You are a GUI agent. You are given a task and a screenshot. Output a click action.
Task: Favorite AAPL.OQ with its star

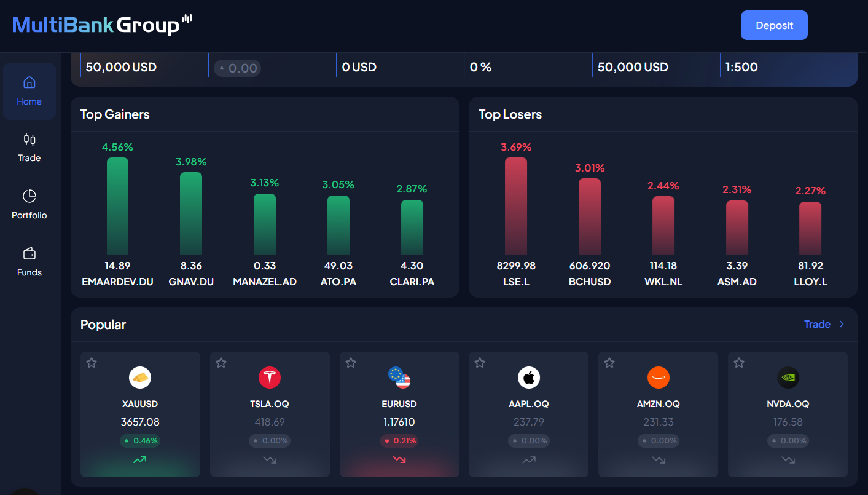tap(480, 363)
